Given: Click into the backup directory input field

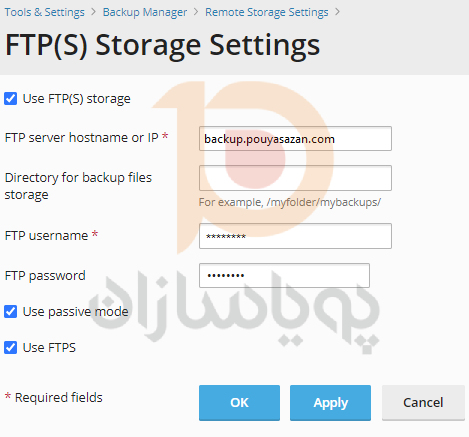Looking at the screenshot, I should pyautogui.click(x=295, y=178).
